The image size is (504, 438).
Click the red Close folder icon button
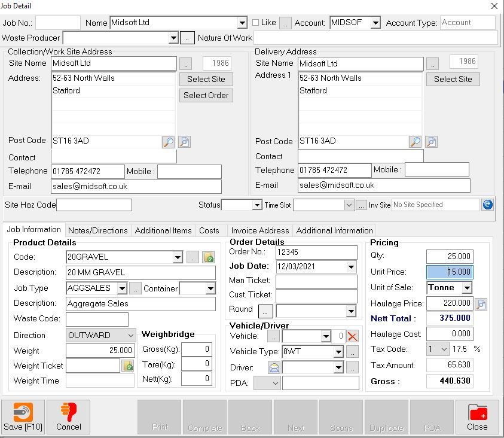[x=477, y=417]
